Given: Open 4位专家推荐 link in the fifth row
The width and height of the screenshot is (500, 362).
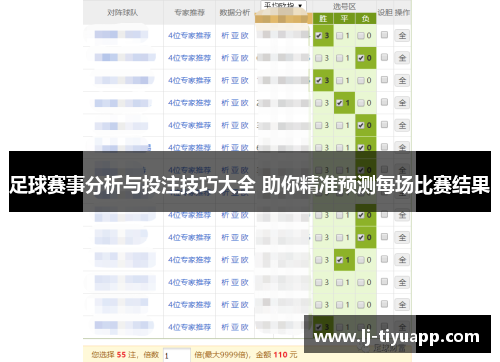Looking at the screenshot, I should (x=189, y=125).
